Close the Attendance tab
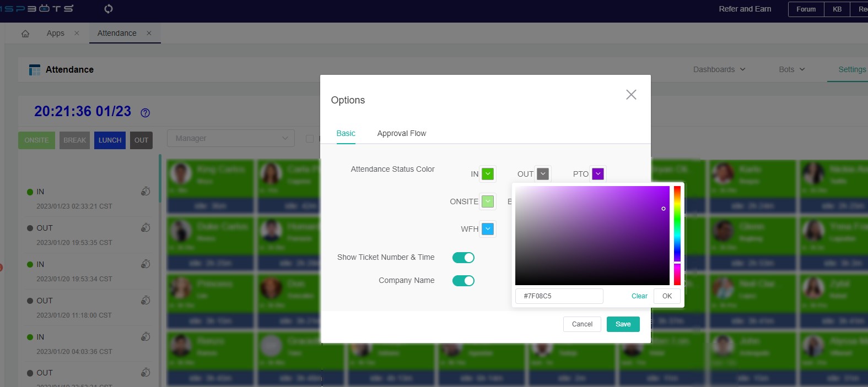The image size is (868, 387). 149,33
